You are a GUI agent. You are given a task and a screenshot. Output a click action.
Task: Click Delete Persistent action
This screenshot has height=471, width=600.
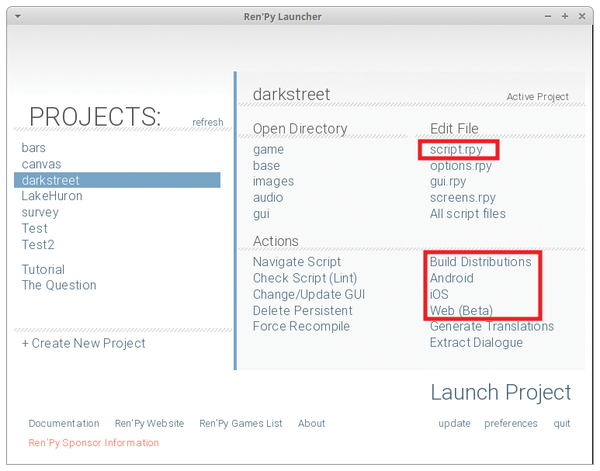tap(303, 310)
